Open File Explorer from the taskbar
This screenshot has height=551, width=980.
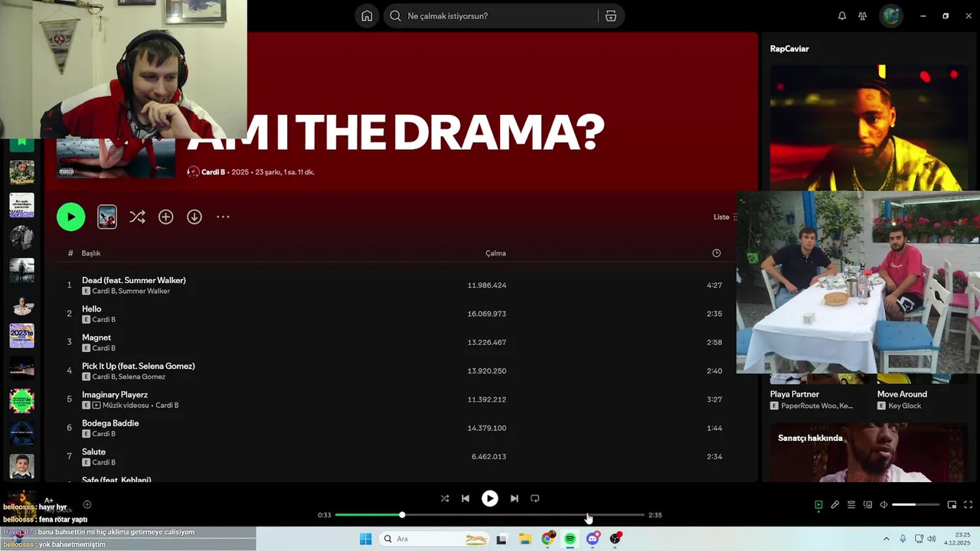[x=525, y=539]
